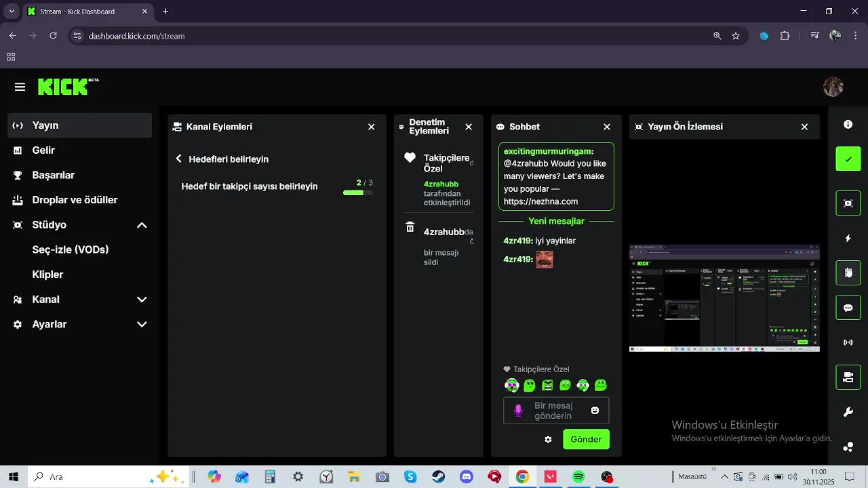This screenshot has height=488, width=868.
Task: Show hidden system tray icons
Action: tap(724, 477)
